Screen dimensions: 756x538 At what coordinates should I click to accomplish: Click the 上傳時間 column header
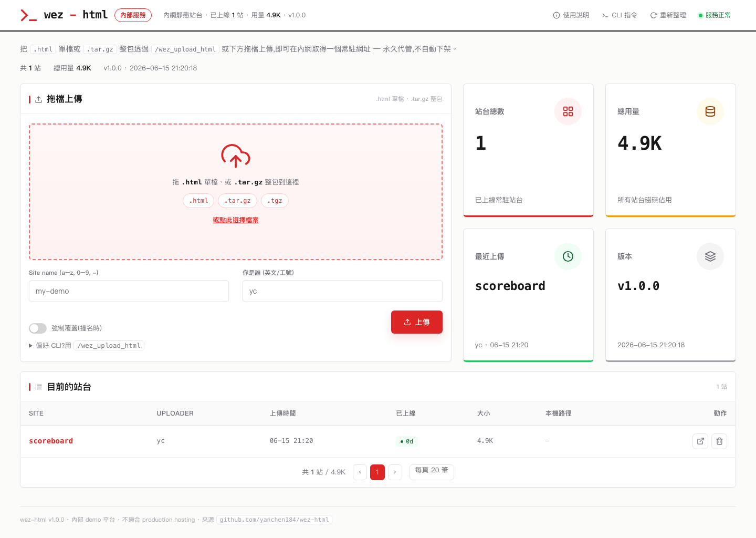(x=282, y=413)
